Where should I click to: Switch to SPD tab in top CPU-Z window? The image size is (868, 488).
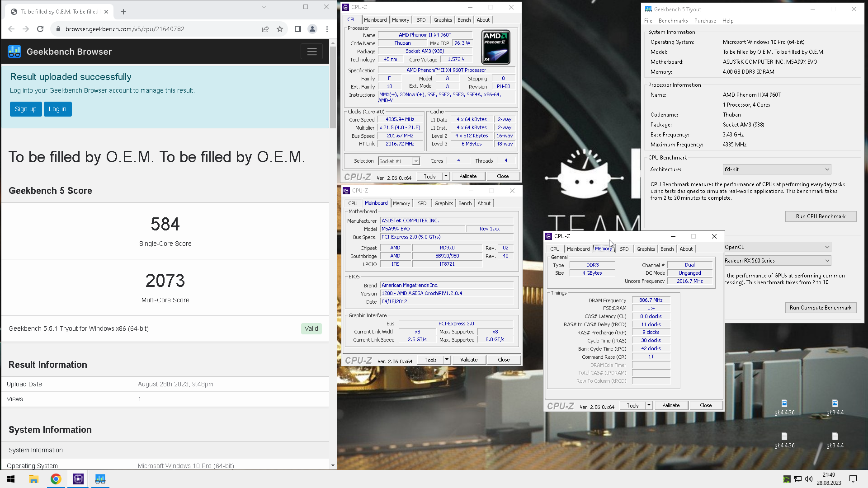pos(421,20)
